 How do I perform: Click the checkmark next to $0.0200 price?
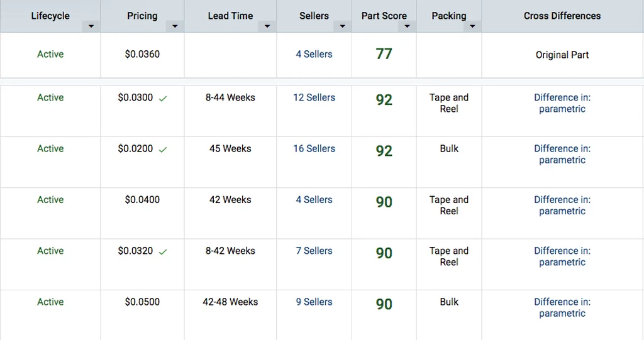[163, 150]
